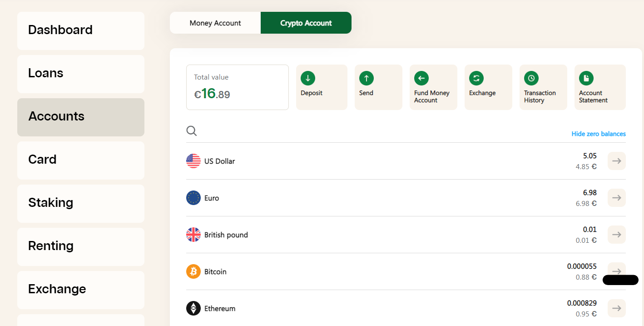Open US Dollar details arrow
The width and height of the screenshot is (644, 326).
point(617,161)
